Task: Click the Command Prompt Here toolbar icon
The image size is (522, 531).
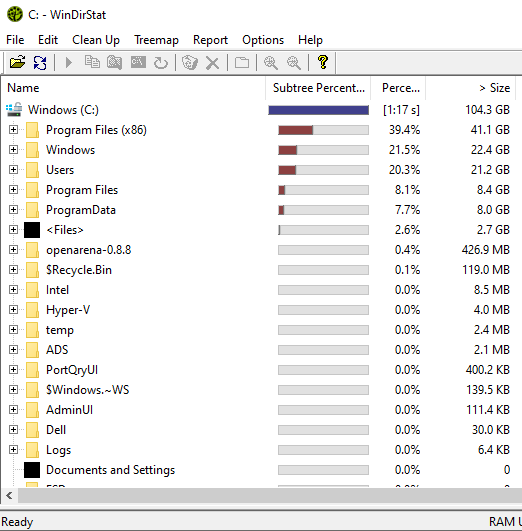Action: tap(138, 62)
